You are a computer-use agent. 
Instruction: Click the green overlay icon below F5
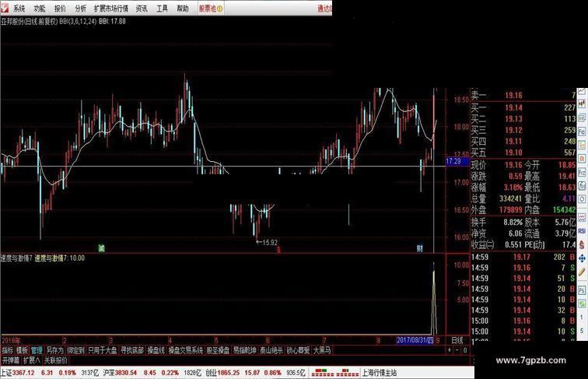tap(582, 304)
